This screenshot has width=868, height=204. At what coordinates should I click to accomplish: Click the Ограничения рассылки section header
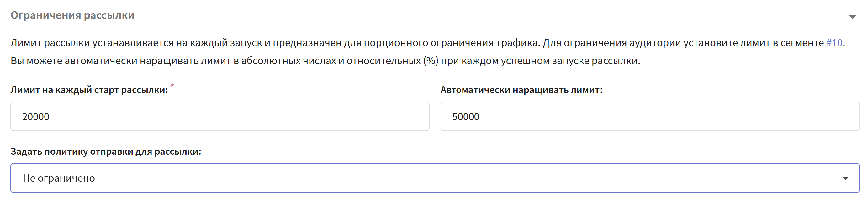click(72, 15)
